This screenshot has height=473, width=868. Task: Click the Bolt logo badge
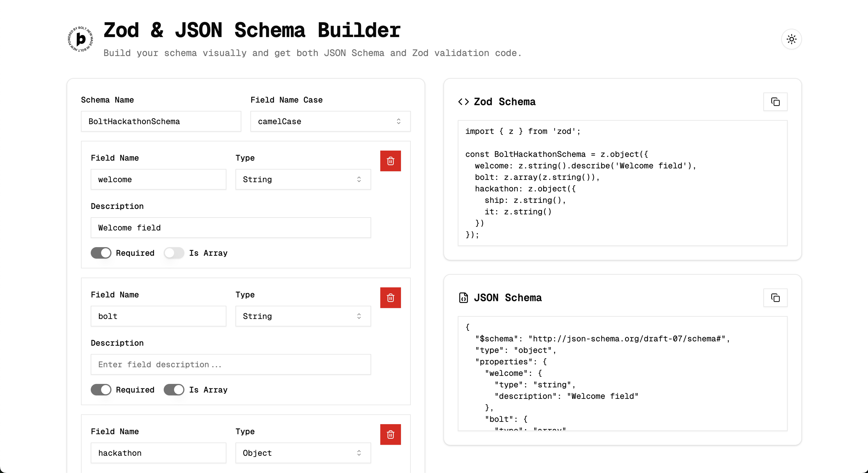[80, 39]
